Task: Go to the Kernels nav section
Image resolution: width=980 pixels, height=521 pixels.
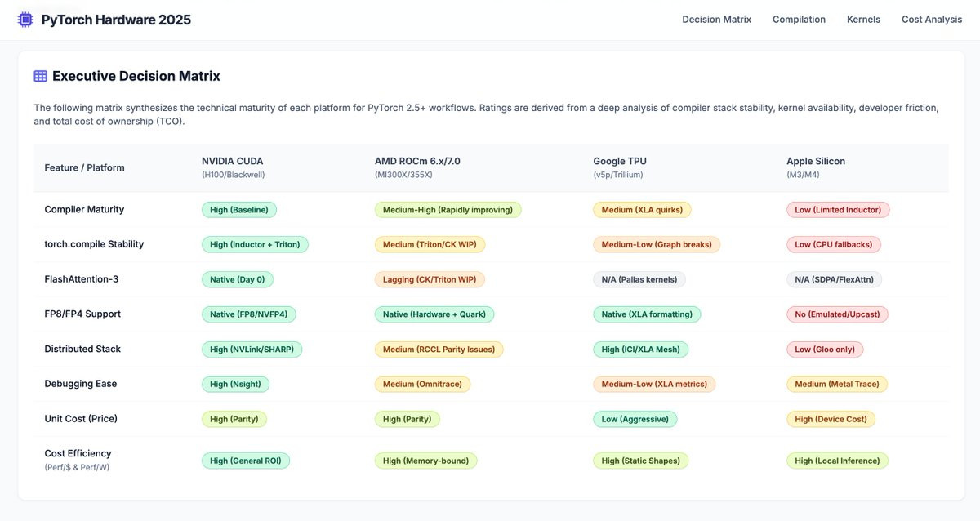Action: (x=863, y=20)
